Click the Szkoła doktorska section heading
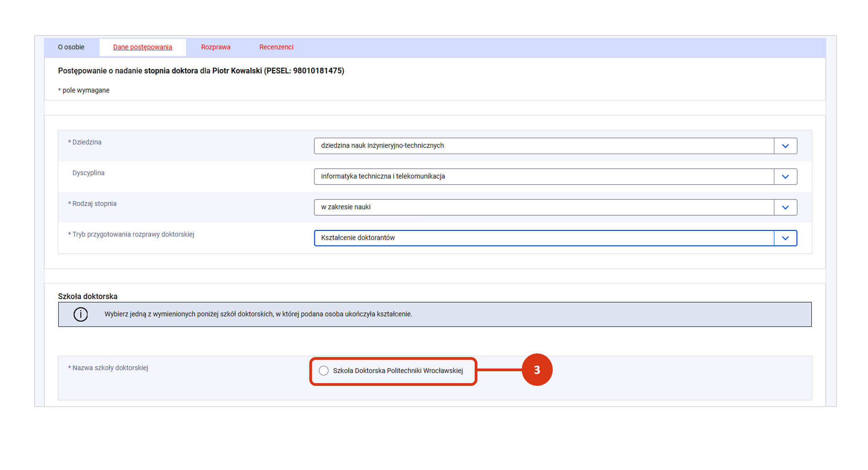The image size is (868, 470). pyautogui.click(x=88, y=296)
